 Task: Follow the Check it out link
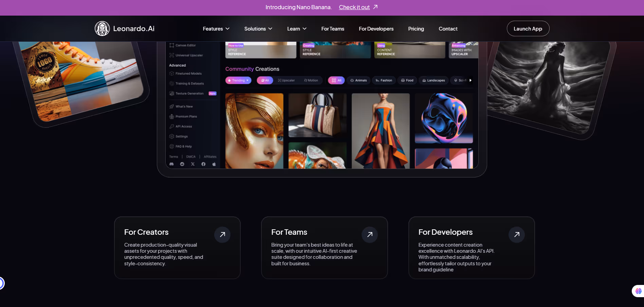tap(354, 7)
